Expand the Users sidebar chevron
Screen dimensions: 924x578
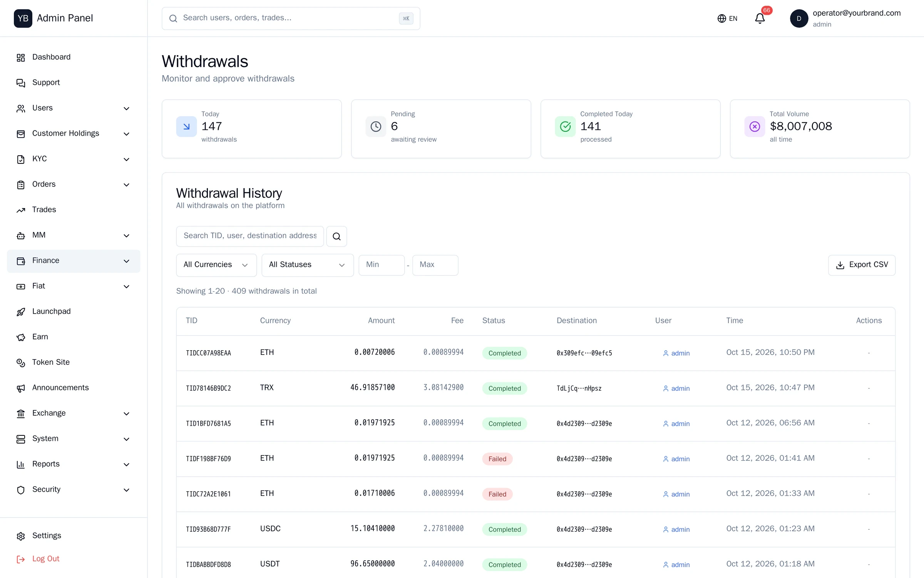click(126, 109)
